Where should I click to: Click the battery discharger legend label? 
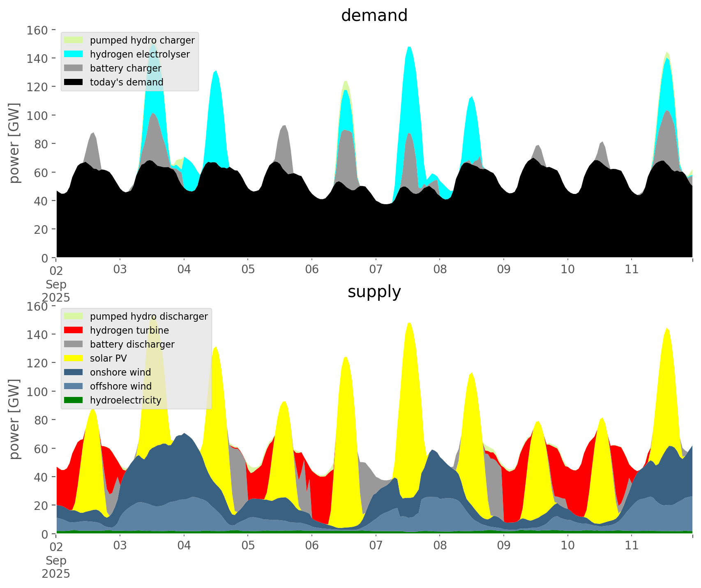pyautogui.click(x=132, y=344)
